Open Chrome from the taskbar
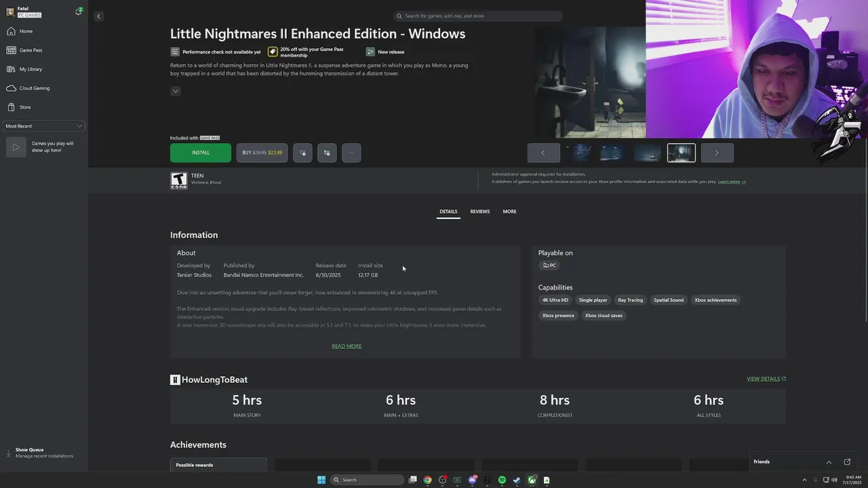The height and width of the screenshot is (488, 868). (427, 480)
